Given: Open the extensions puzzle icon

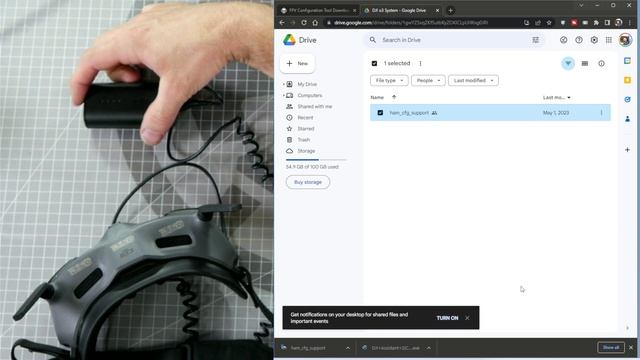Looking at the screenshot, I should pyautogui.click(x=596, y=23).
